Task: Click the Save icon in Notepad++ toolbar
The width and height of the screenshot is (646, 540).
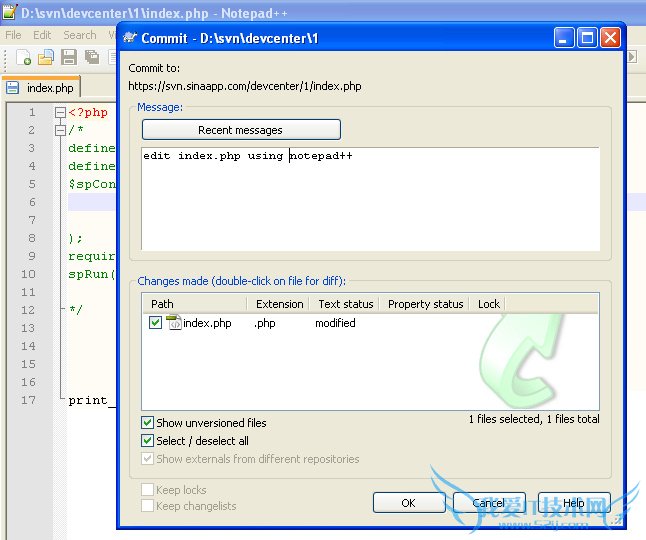Action: tap(69, 57)
